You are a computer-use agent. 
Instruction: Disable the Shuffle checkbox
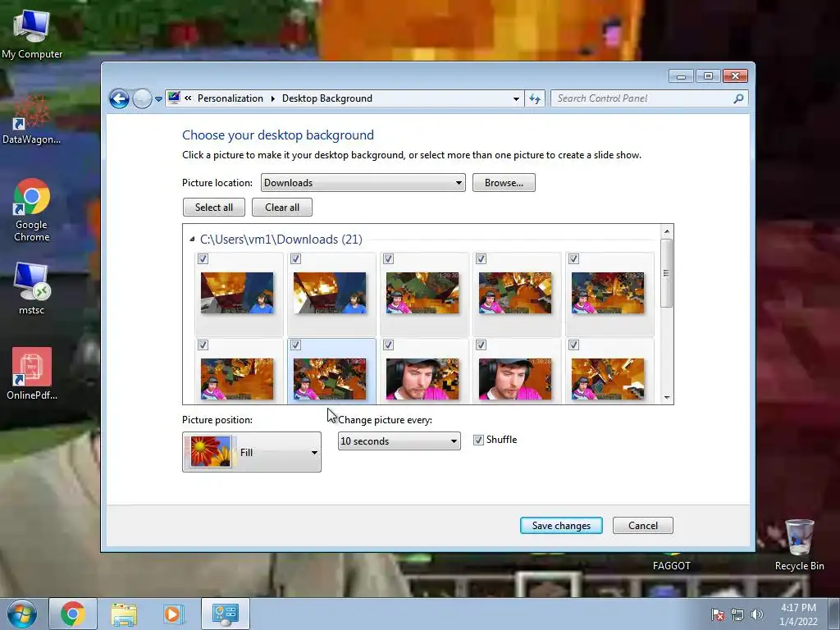point(478,440)
